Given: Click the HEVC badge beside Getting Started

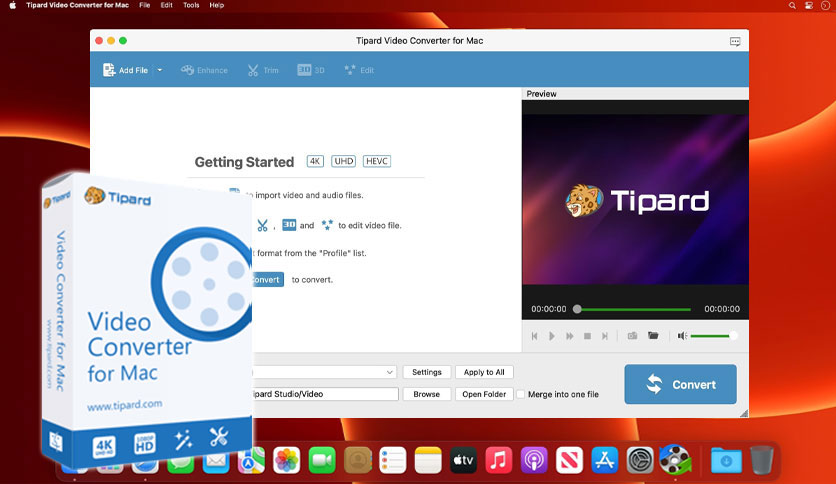Looking at the screenshot, I should tap(377, 161).
